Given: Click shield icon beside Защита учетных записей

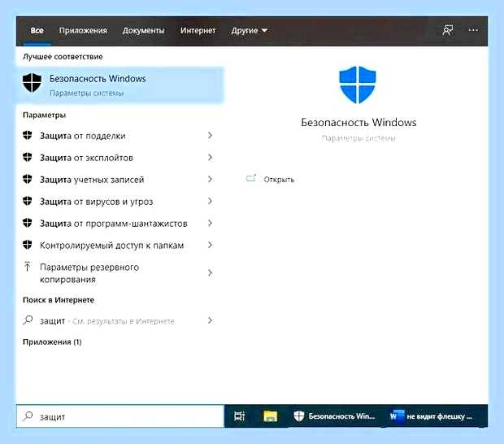Looking at the screenshot, I should [28, 179].
